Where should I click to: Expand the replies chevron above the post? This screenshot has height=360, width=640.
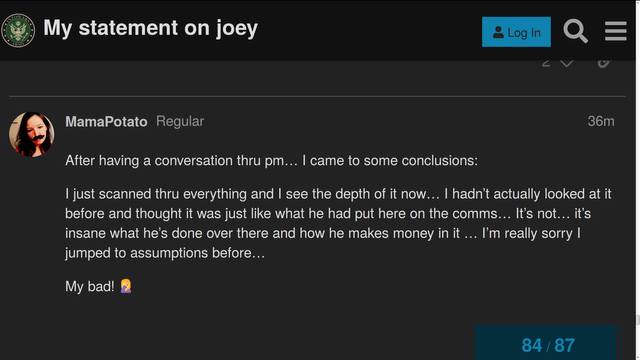[567, 63]
